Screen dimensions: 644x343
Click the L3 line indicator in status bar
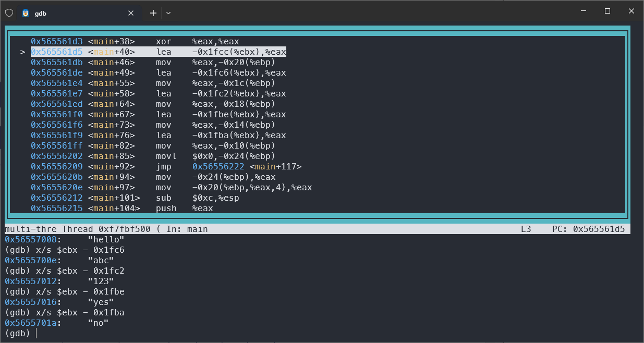pos(526,229)
